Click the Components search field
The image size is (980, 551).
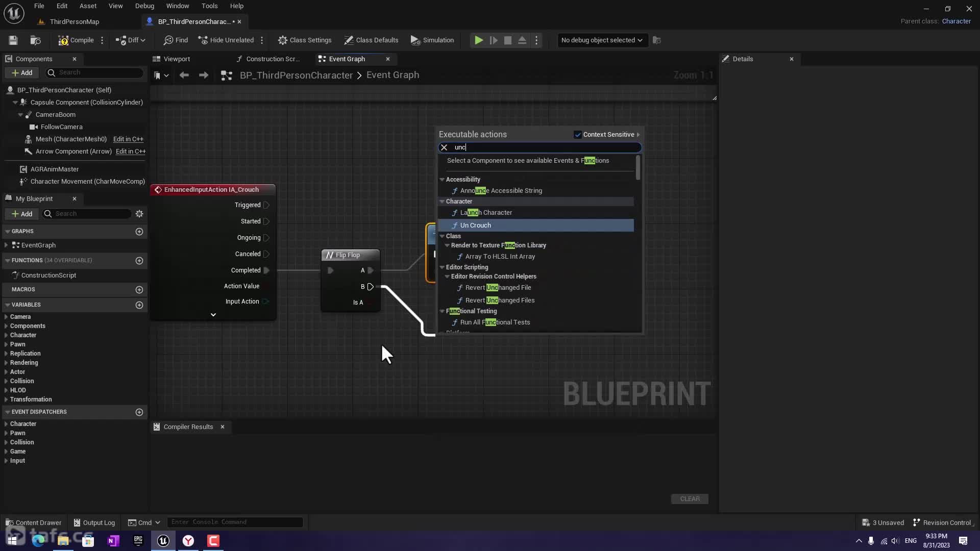pyautogui.click(x=94, y=73)
